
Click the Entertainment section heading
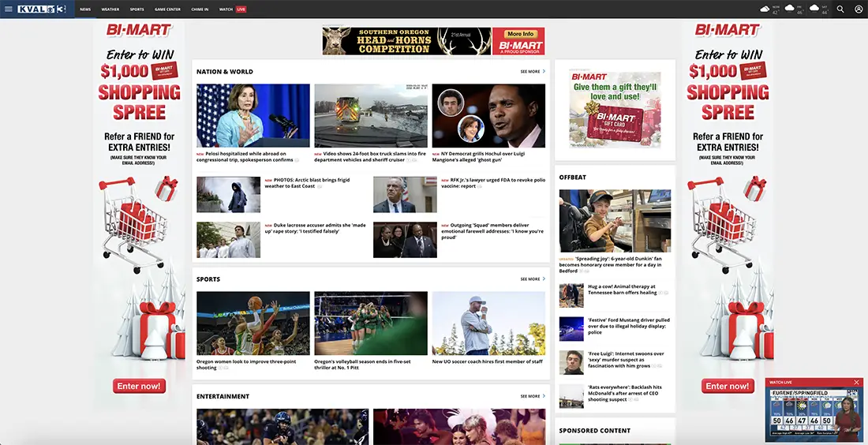223,396
